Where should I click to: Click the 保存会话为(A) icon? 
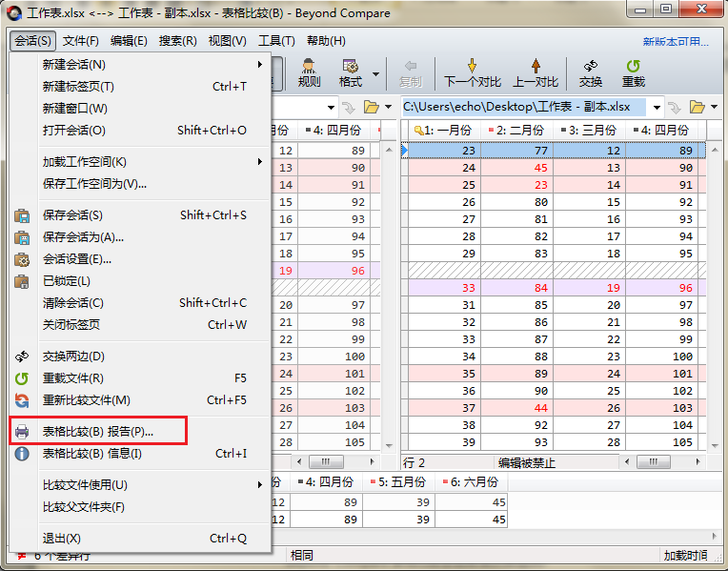(22, 237)
